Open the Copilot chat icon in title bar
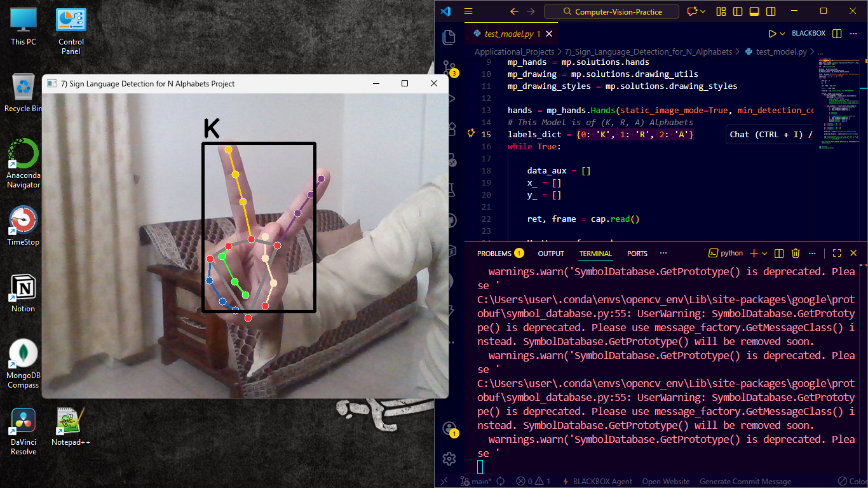The image size is (868, 488). click(x=692, y=11)
